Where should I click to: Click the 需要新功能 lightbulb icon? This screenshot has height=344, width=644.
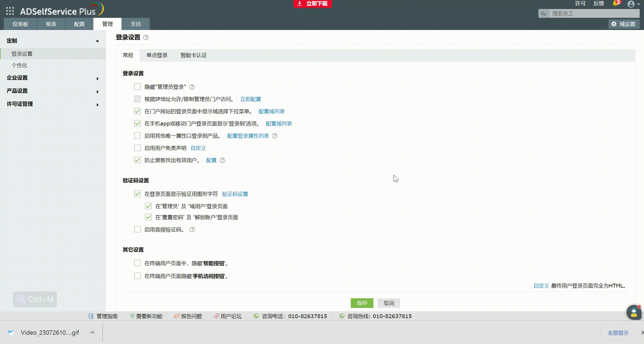[132, 316]
